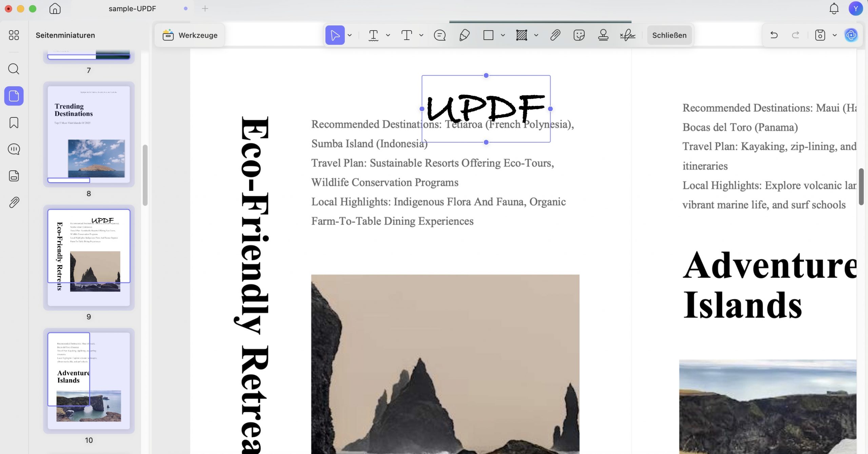868x454 pixels.
Task: Switch to the sample-UPDF tab
Action: (x=132, y=8)
